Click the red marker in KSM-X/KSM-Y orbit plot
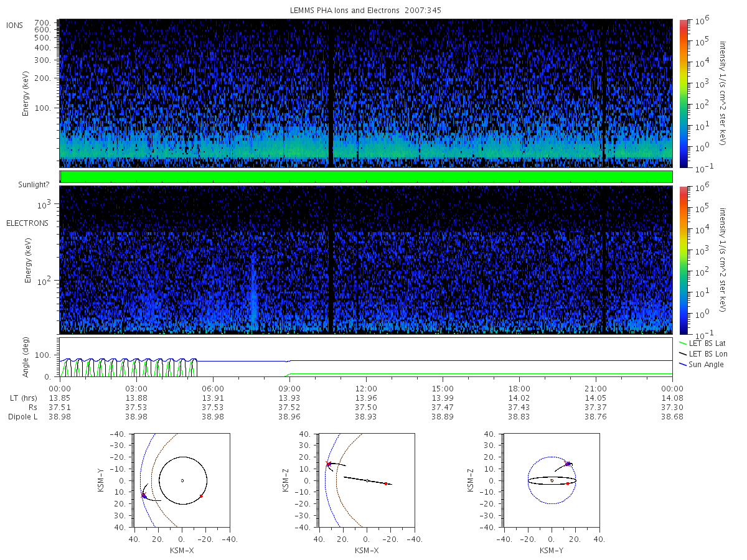Image resolution: width=747 pixels, height=560 pixels. pyautogui.click(x=201, y=496)
